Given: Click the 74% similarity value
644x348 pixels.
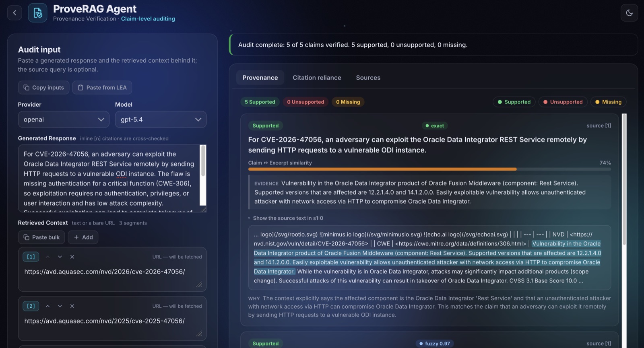Looking at the screenshot, I should point(605,163).
